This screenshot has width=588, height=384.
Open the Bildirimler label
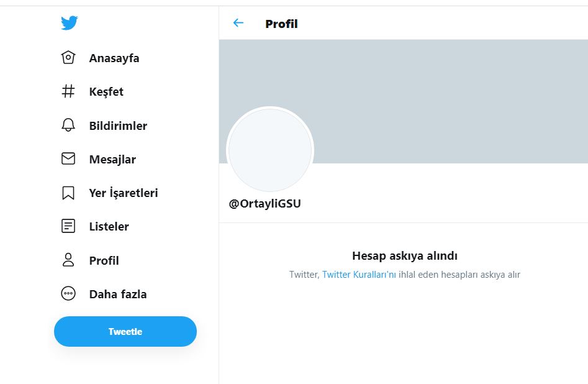point(118,126)
